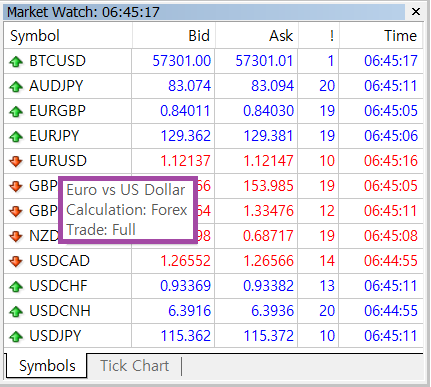Click the green arrow icon for USDCHF
The image size is (431, 387).
16,286
